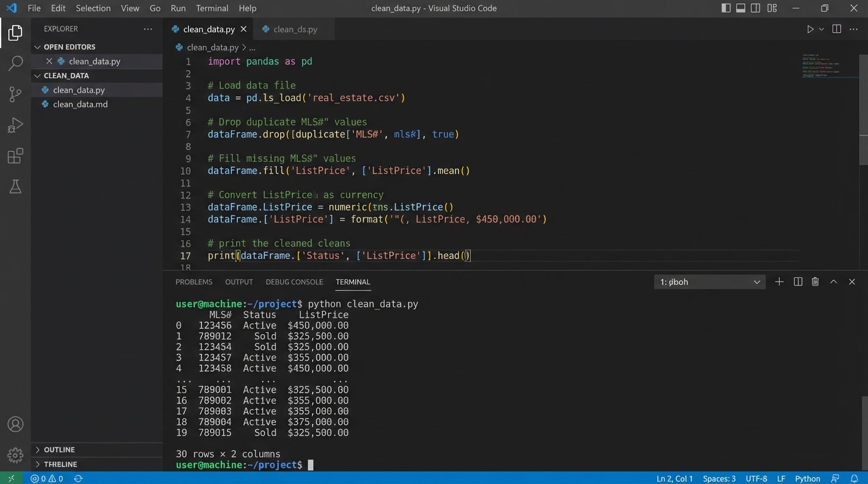Image resolution: width=868 pixels, height=484 pixels.
Task: Maximize the terminal panel with chevron up
Action: click(x=833, y=282)
